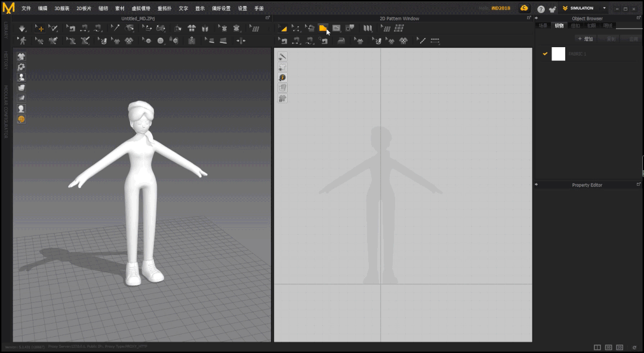Open the 文件 (File) menu
This screenshot has width=644, height=353.
26,8
